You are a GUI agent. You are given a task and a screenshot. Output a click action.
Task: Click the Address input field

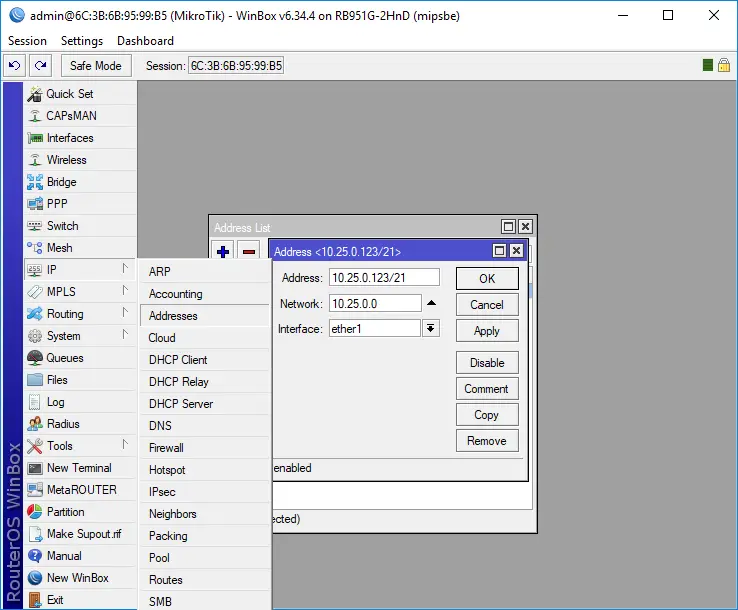click(x=384, y=278)
